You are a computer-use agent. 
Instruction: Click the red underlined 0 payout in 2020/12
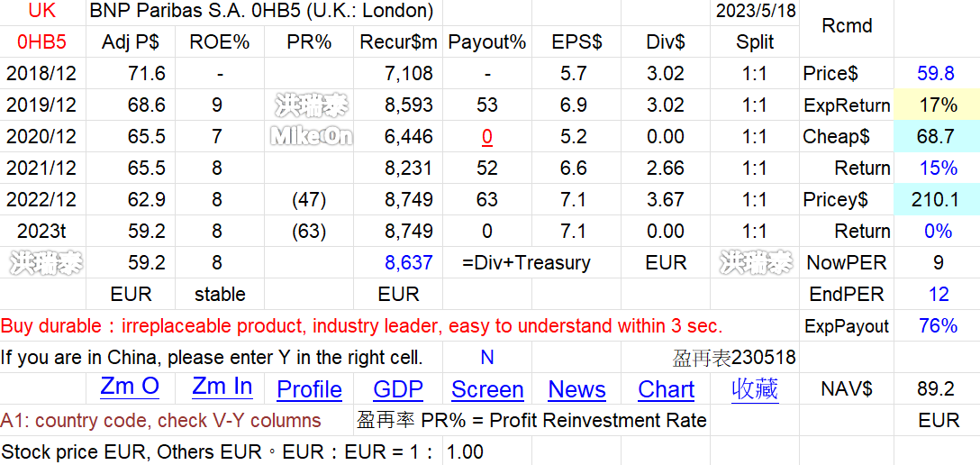coord(487,136)
